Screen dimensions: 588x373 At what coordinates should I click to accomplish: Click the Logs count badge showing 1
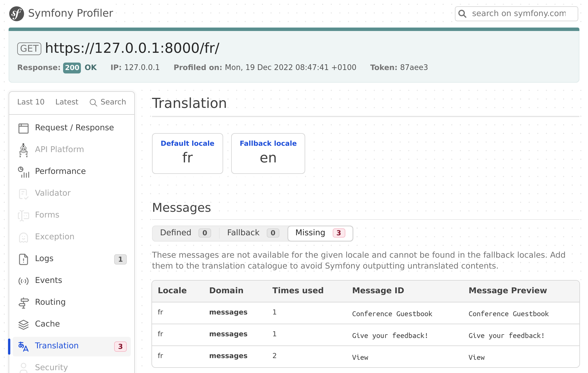click(x=120, y=259)
